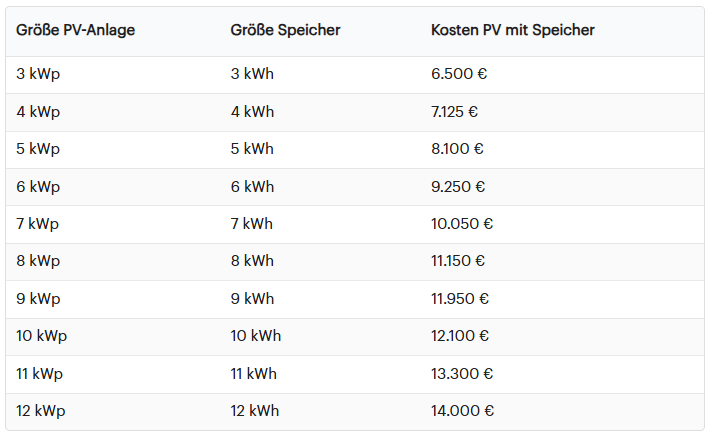Select the 7.125 € cost cell
The height and width of the screenshot is (436, 710).
(x=457, y=112)
